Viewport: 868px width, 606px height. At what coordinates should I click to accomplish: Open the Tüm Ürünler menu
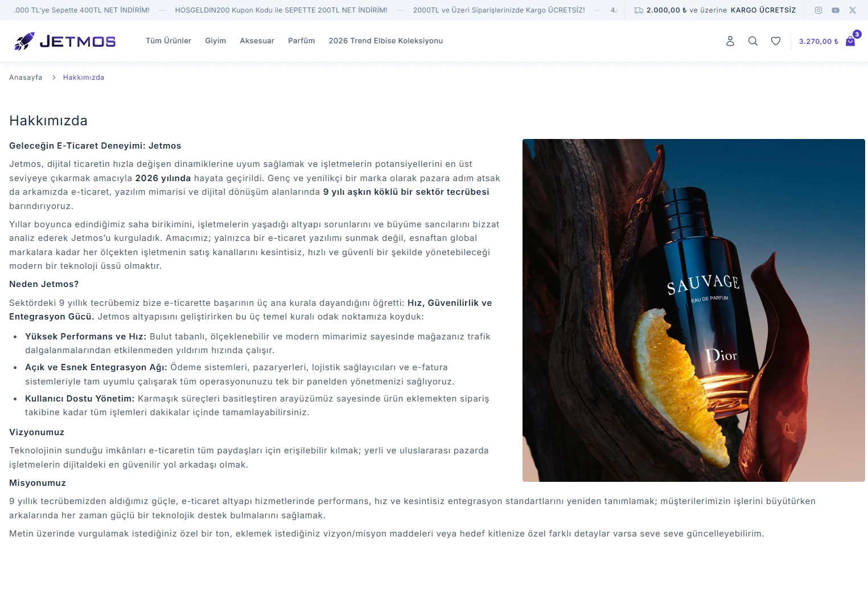point(168,41)
